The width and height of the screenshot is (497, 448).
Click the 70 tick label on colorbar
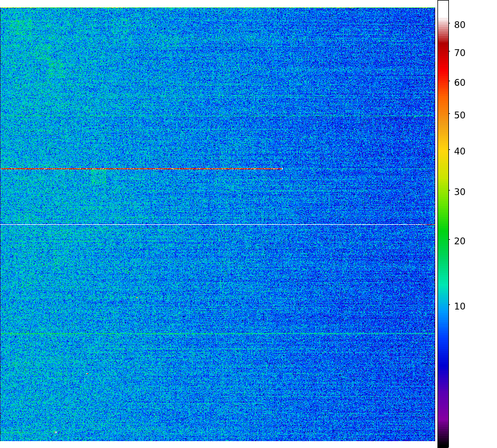459,53
